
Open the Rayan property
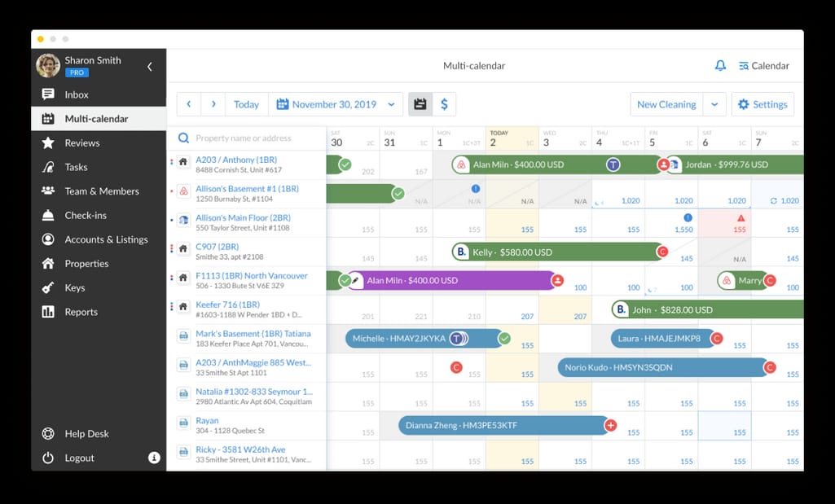[207, 420]
